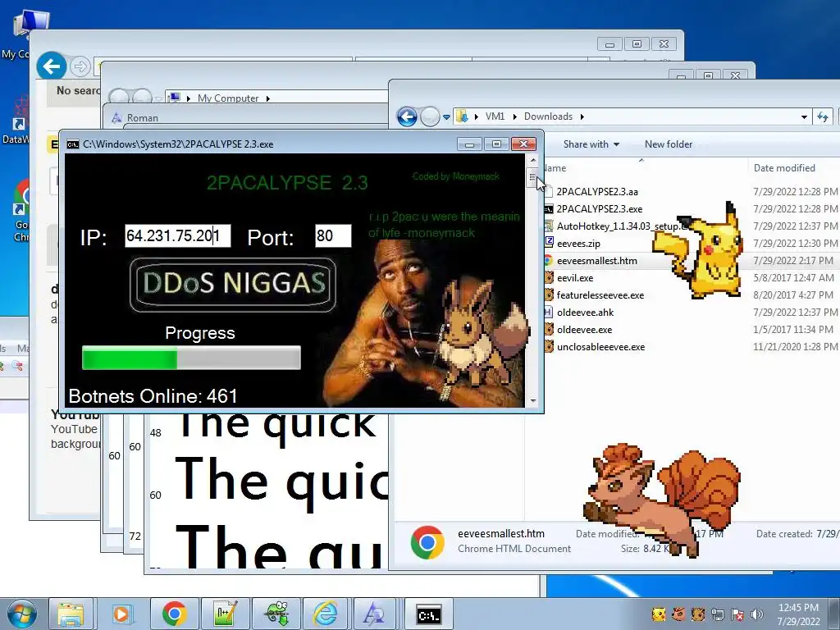
Task: Go back in the Downloads Explorer window
Action: [x=407, y=116]
